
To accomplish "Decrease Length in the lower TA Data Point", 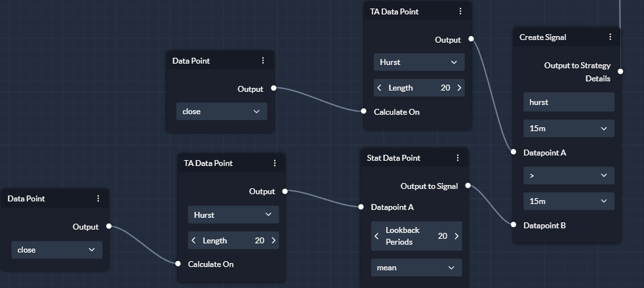I will [x=194, y=240].
